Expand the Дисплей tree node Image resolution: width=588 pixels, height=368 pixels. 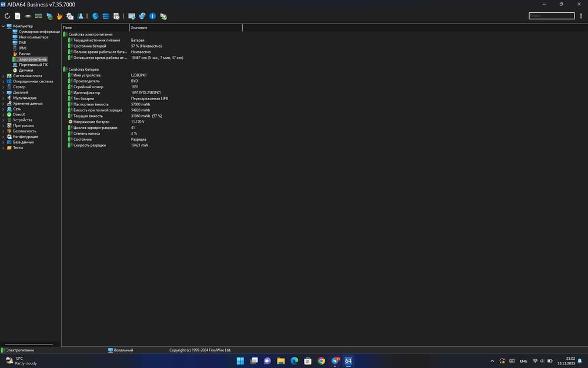(x=4, y=92)
